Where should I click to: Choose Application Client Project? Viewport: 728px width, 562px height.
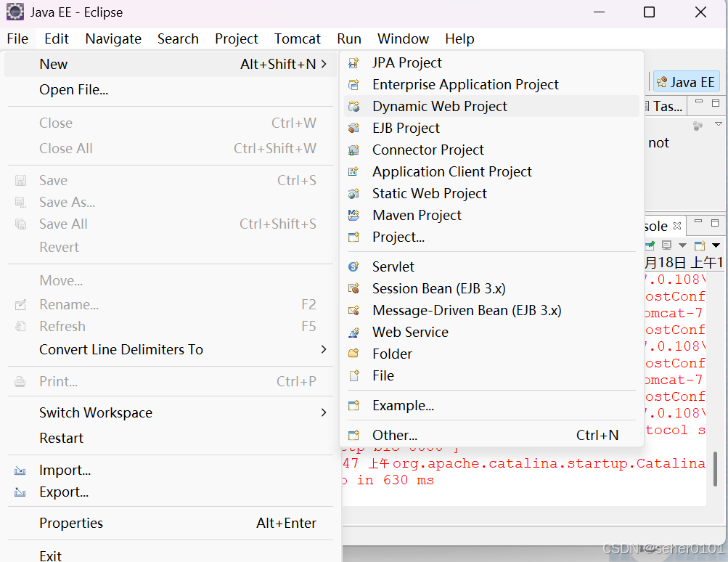coord(491,172)
